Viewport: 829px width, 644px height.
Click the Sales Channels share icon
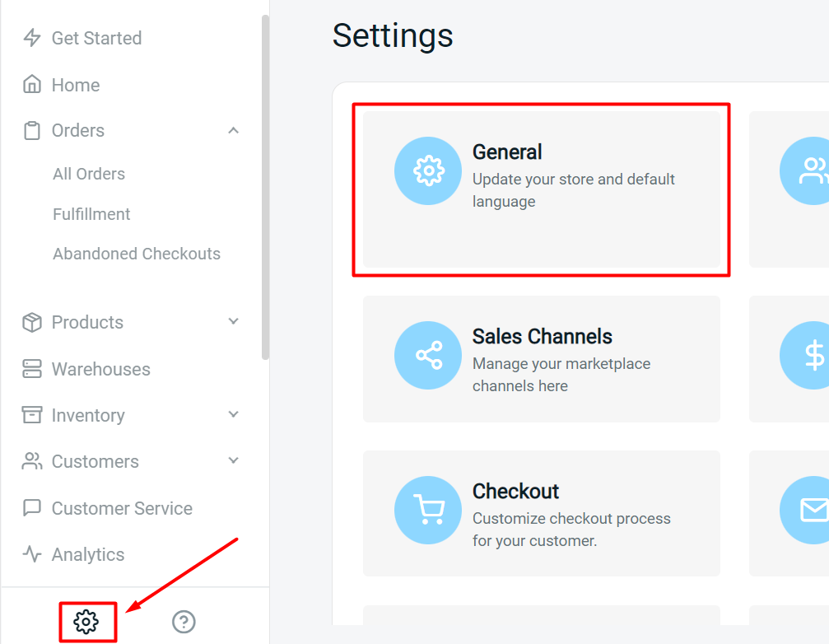[x=428, y=356]
